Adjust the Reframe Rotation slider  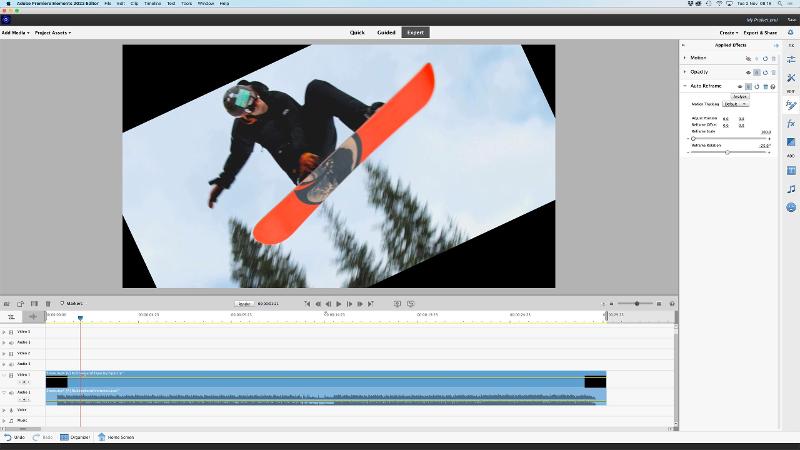pos(727,152)
